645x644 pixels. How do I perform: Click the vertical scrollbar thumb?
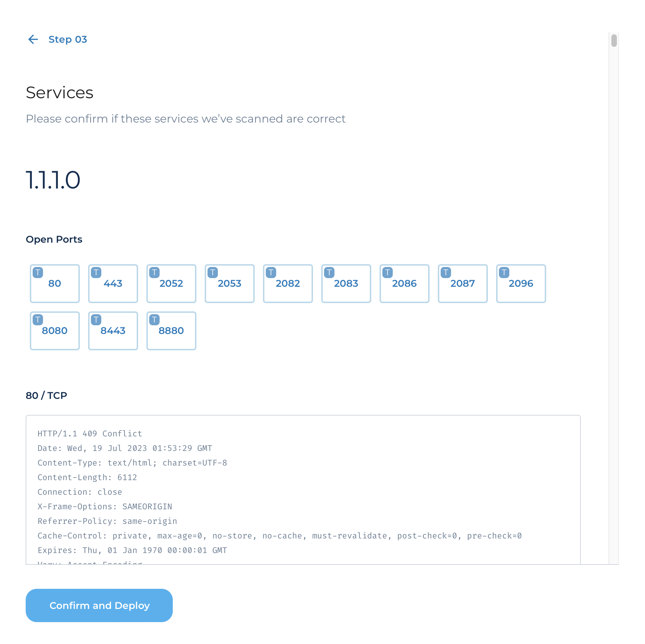[614, 40]
